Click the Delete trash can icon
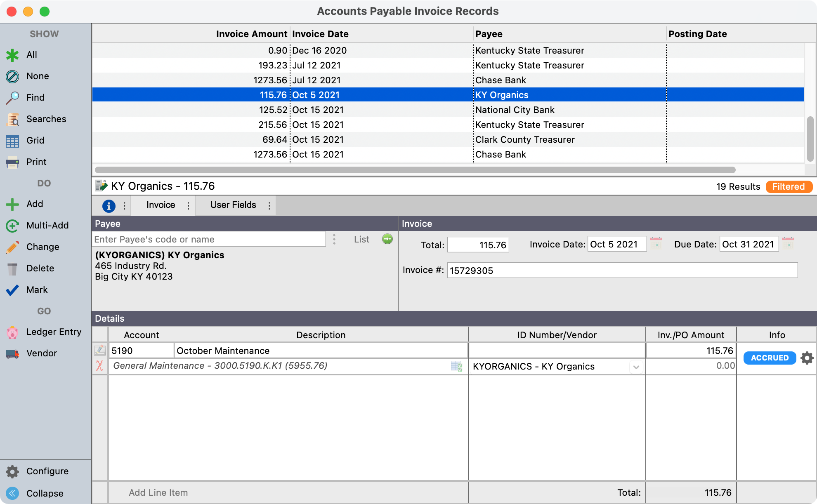Screen dimensions: 817x504 pyautogui.click(x=12, y=269)
